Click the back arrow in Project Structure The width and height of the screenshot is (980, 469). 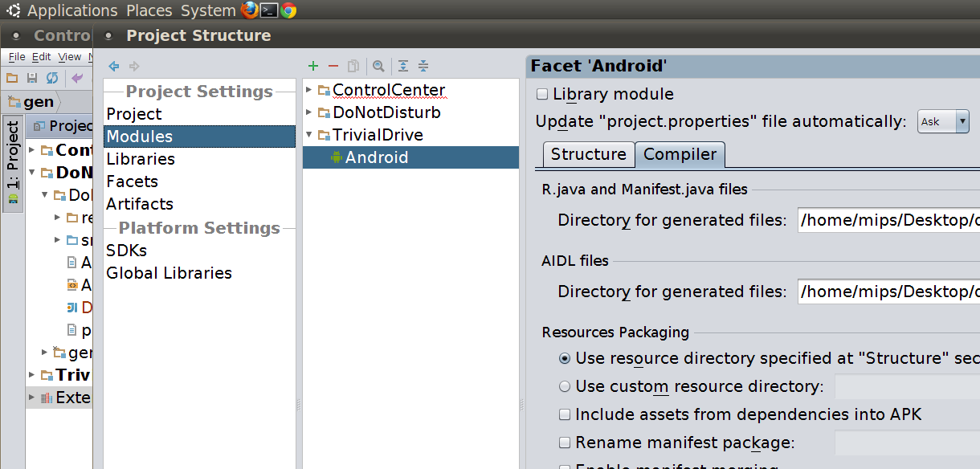tap(114, 66)
